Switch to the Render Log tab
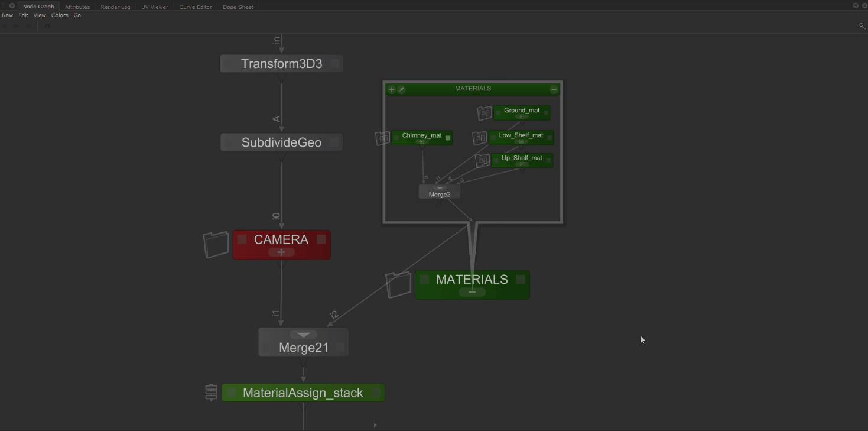 [x=115, y=7]
